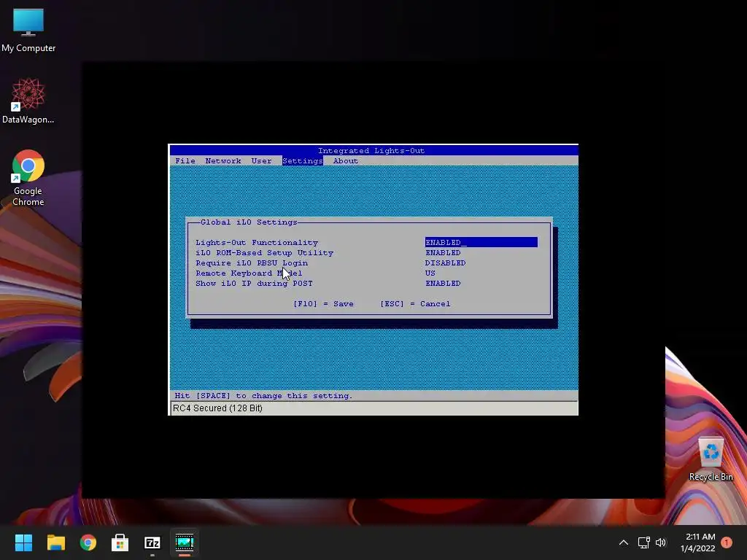Click the active remote console taskbar icon
Image resolution: width=747 pixels, height=560 pixels.
(185, 542)
